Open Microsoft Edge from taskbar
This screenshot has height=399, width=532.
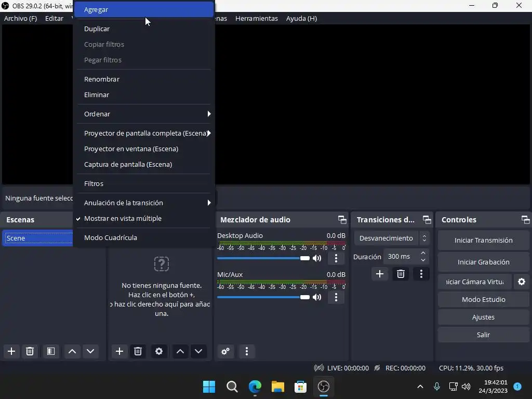[255, 387]
